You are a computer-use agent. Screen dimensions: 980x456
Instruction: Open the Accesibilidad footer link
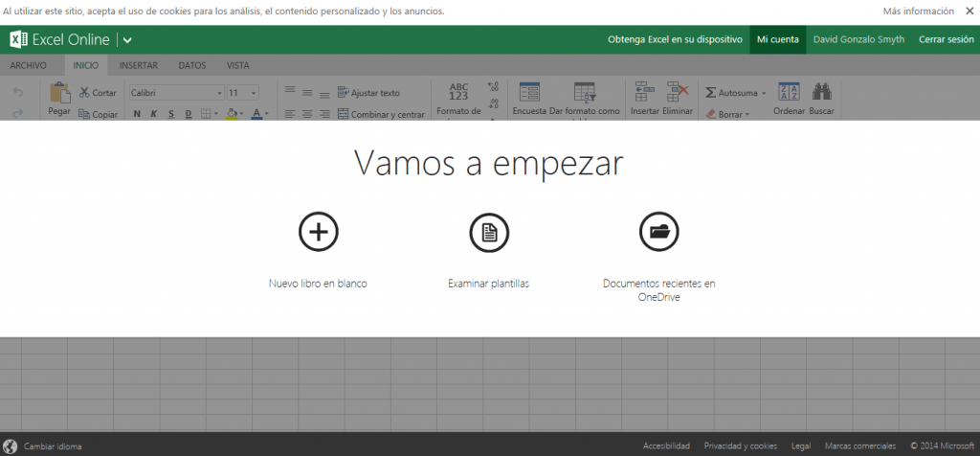pyautogui.click(x=666, y=446)
